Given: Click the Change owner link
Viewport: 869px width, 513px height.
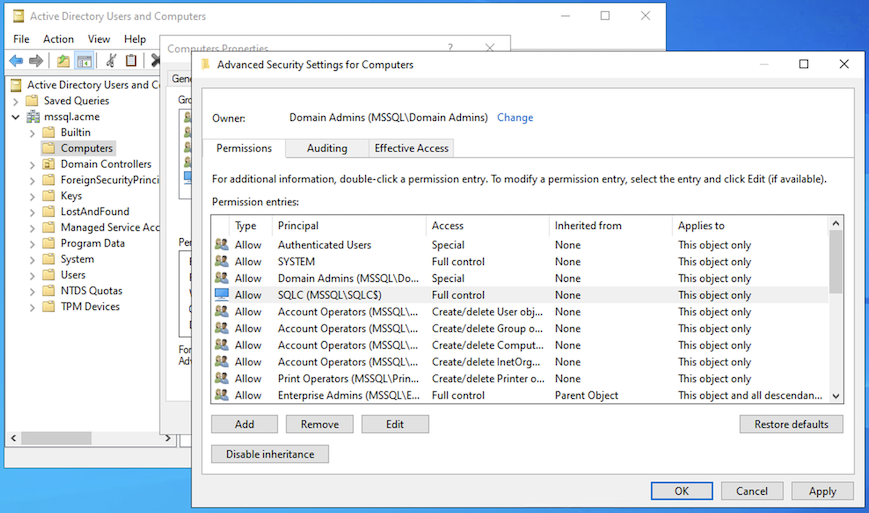Looking at the screenshot, I should 515,117.
